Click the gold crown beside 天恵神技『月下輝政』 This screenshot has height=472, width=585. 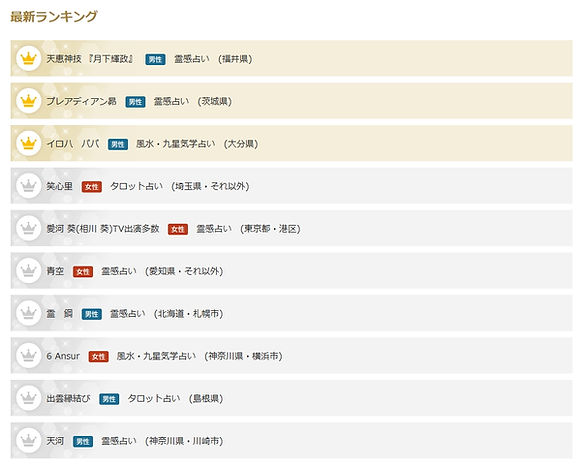click(29, 58)
